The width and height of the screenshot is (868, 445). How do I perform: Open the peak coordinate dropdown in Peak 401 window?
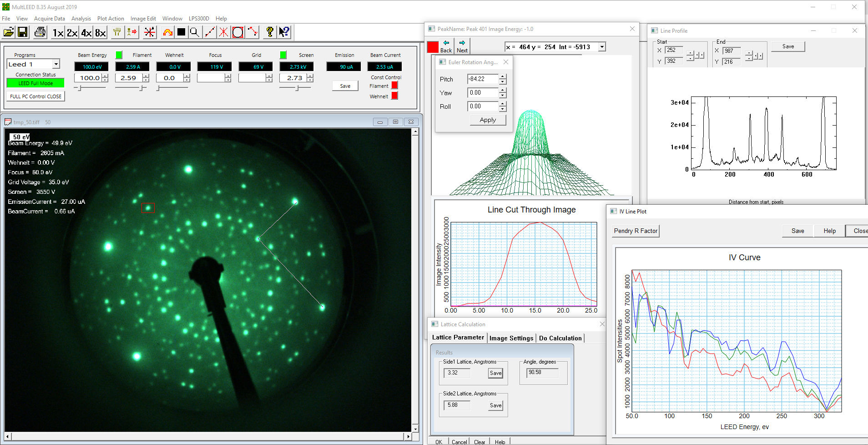coord(601,46)
